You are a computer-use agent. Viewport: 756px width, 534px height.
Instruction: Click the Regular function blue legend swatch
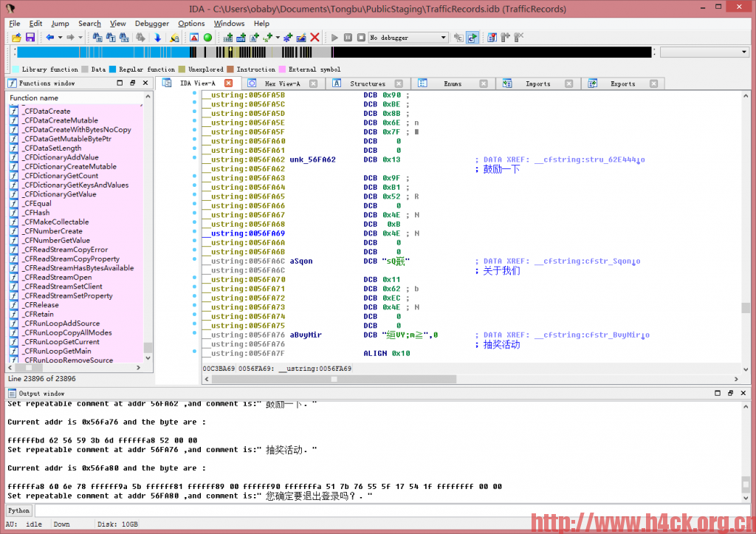pyautogui.click(x=112, y=69)
